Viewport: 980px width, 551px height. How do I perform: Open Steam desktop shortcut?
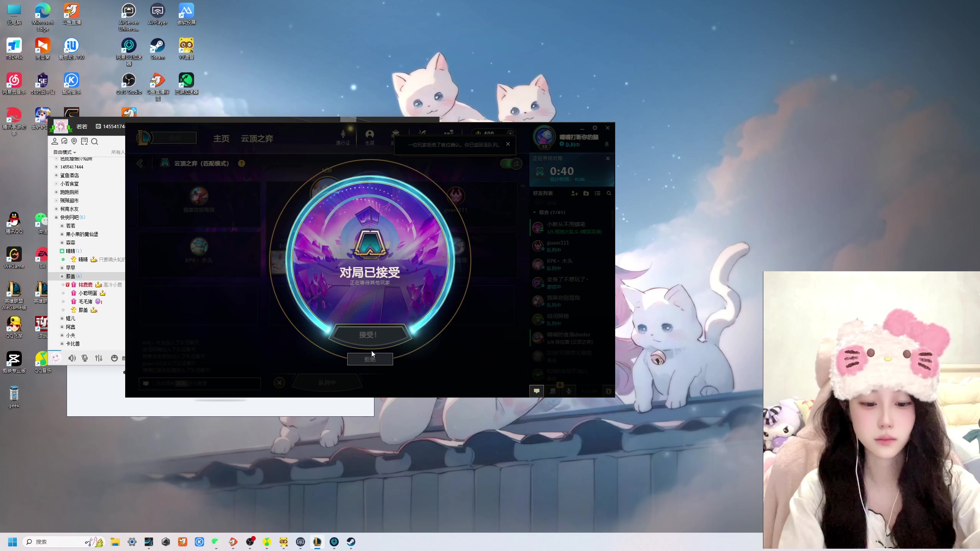[x=157, y=49]
